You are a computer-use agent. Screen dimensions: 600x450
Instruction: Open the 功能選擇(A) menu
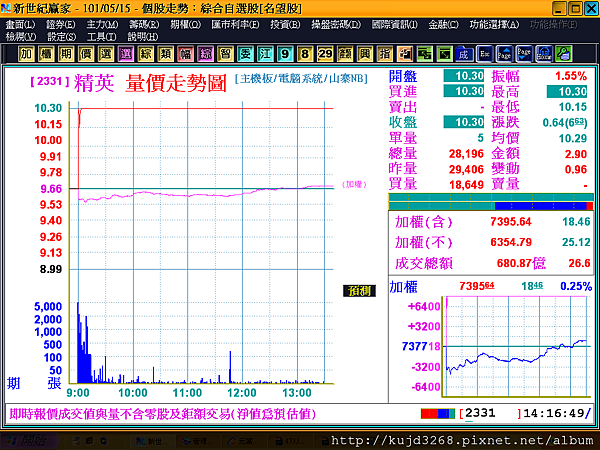point(494,24)
